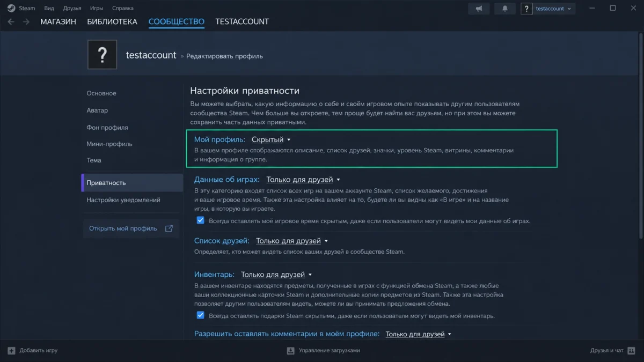The height and width of the screenshot is (362, 644).
Task: Click the testaccount profile name link
Action: coord(151,55)
